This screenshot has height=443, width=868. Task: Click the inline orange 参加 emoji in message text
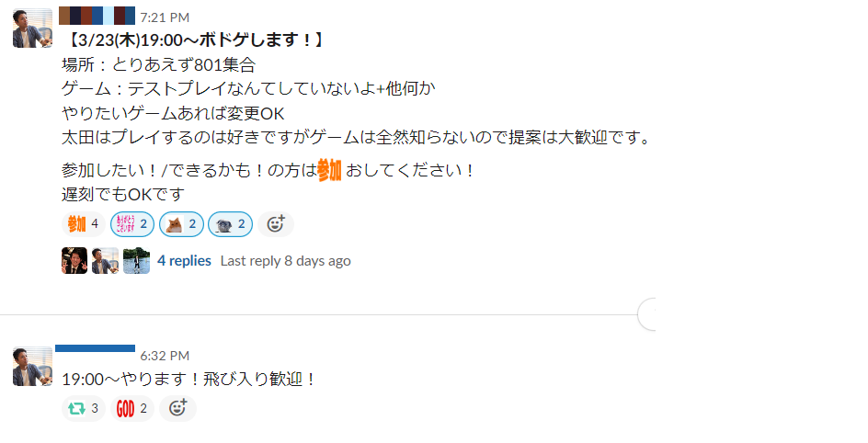(x=329, y=170)
